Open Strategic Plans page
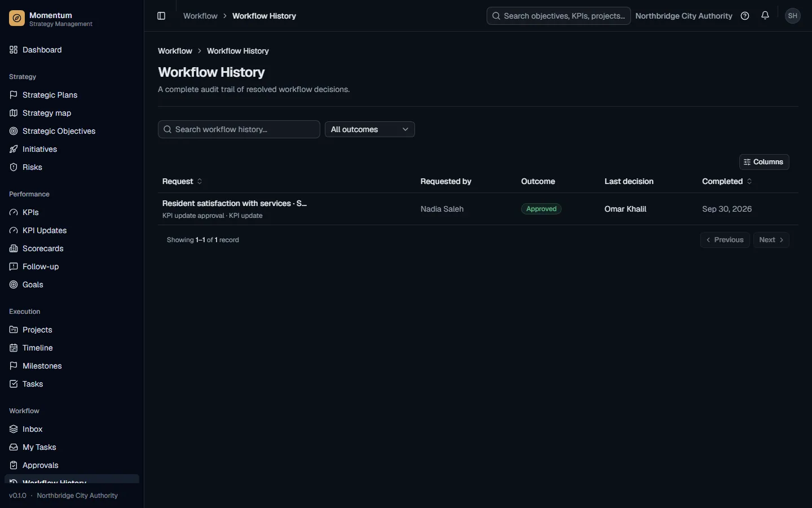 tap(72, 95)
